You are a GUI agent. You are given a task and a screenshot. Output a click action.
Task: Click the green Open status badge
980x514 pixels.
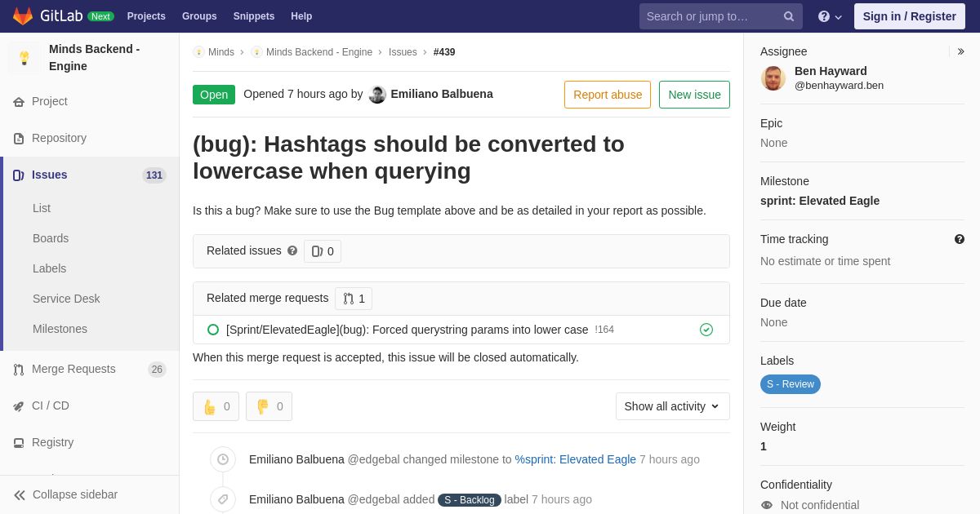click(214, 95)
